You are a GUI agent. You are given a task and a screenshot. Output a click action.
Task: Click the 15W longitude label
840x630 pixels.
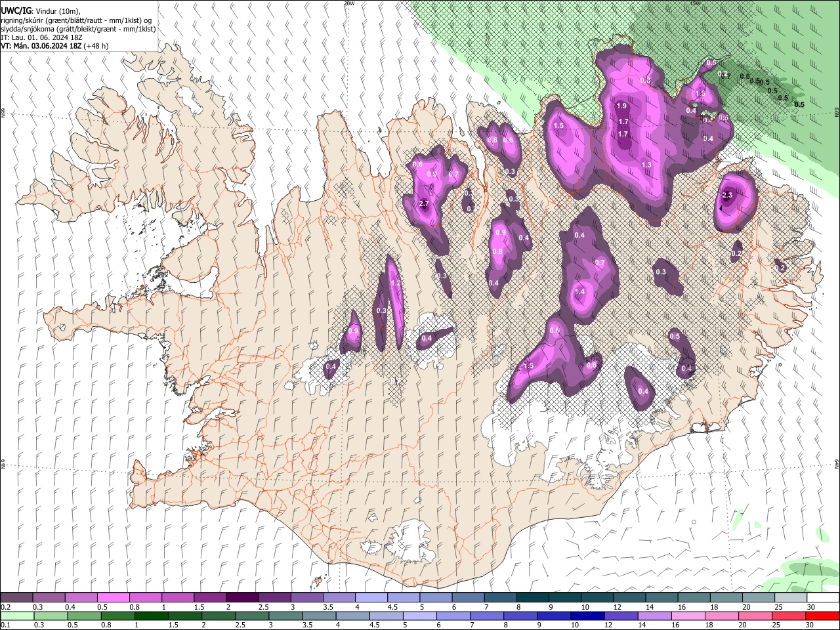(x=695, y=3)
